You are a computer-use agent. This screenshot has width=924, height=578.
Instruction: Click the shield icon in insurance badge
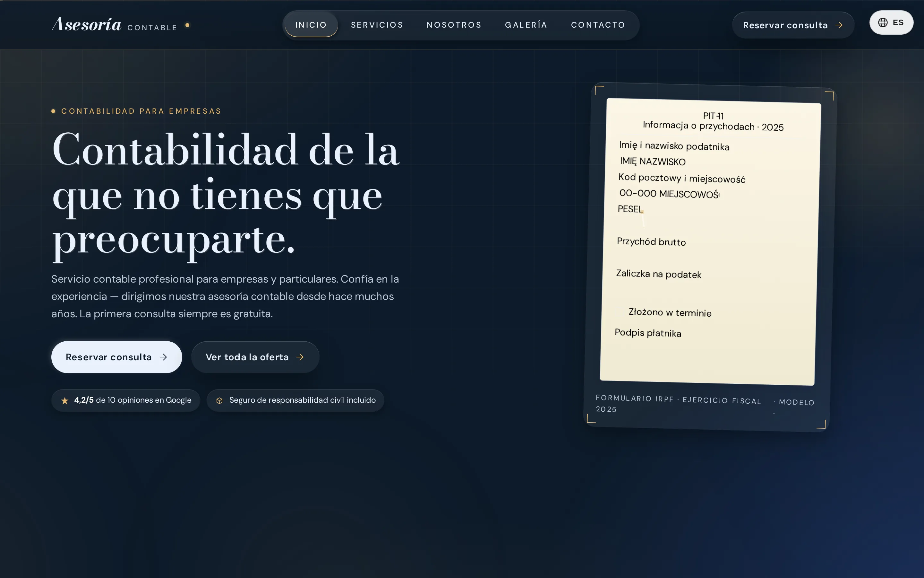219,401
